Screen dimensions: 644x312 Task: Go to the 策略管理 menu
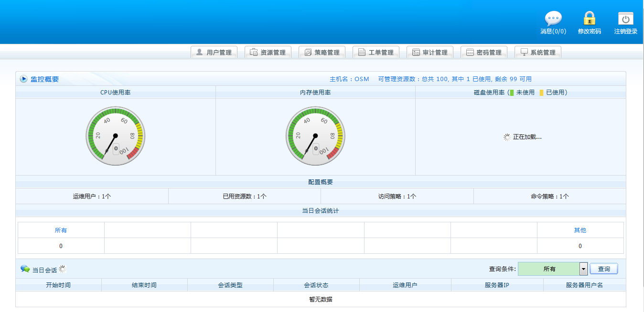[x=322, y=52]
